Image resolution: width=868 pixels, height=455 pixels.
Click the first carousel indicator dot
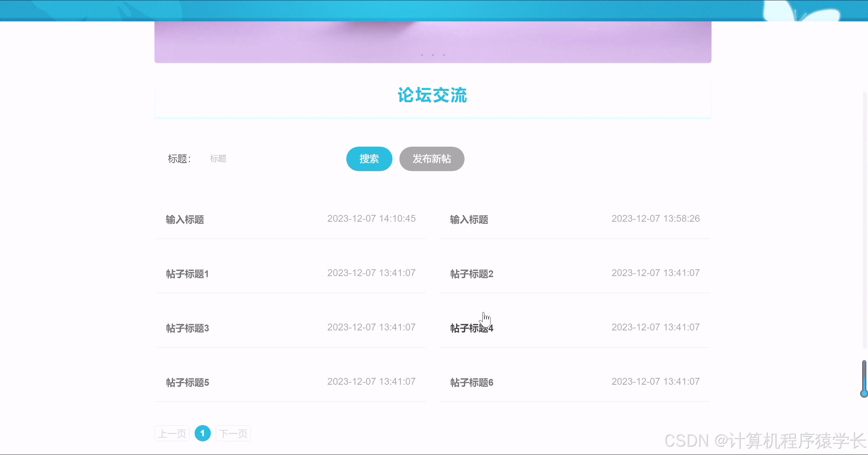click(422, 55)
